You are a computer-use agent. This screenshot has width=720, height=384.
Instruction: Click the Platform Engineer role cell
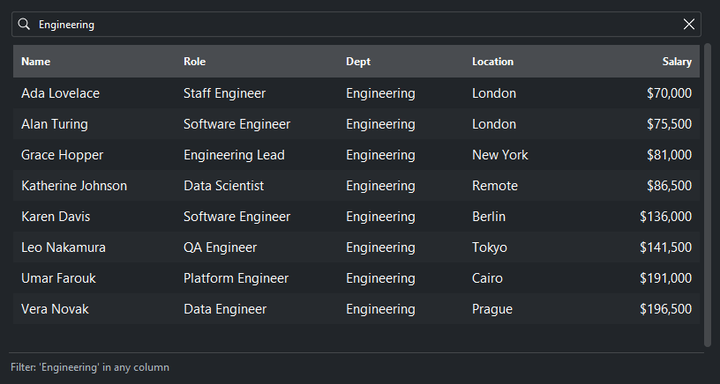pos(236,278)
